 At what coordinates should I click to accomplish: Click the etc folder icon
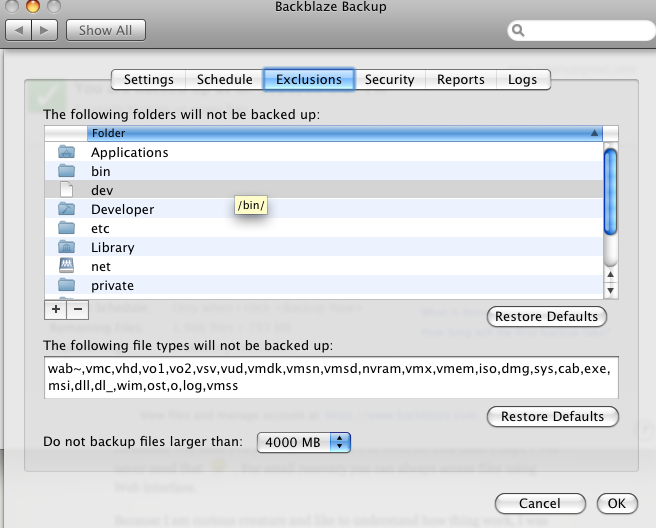pos(67,228)
